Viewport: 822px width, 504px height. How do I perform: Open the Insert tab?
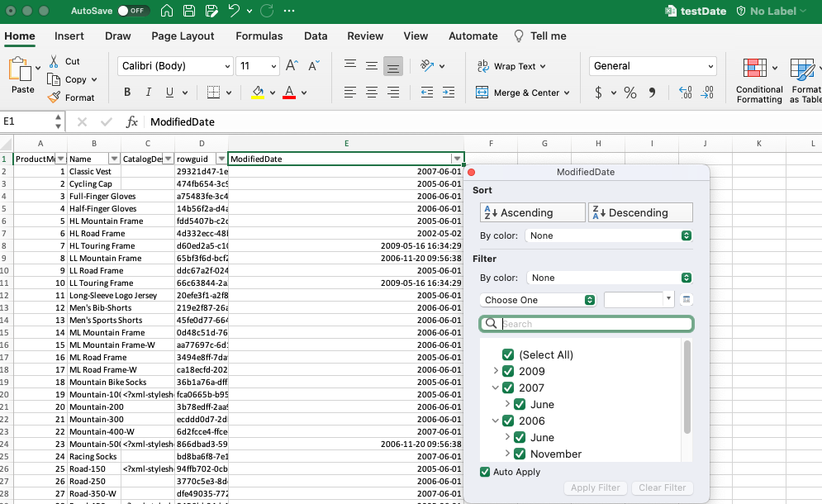69,36
